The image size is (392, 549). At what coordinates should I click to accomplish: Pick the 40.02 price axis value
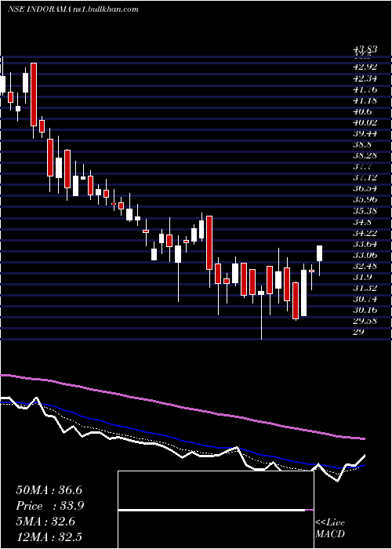tap(365, 123)
